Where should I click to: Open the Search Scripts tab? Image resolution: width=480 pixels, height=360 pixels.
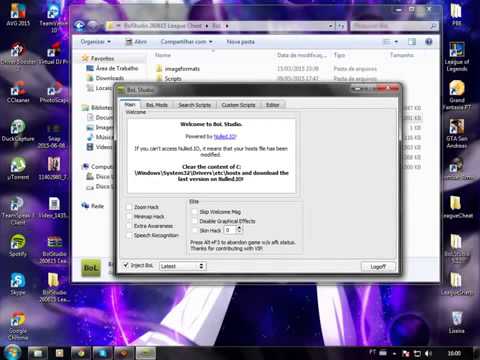click(x=194, y=105)
